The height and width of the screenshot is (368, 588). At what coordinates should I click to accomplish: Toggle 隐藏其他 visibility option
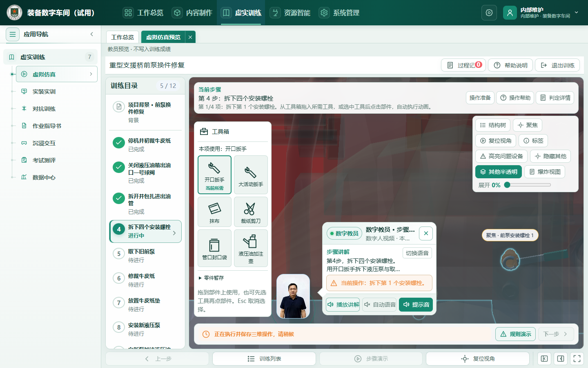click(x=550, y=156)
